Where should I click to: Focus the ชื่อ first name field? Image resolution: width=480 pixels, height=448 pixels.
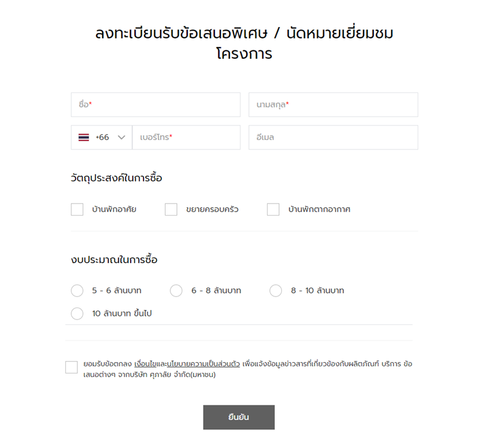tap(155, 105)
